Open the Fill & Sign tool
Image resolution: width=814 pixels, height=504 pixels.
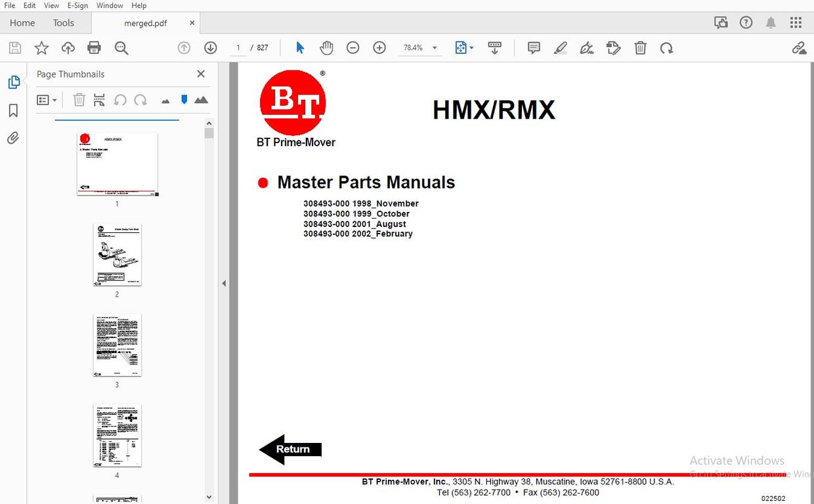click(586, 47)
